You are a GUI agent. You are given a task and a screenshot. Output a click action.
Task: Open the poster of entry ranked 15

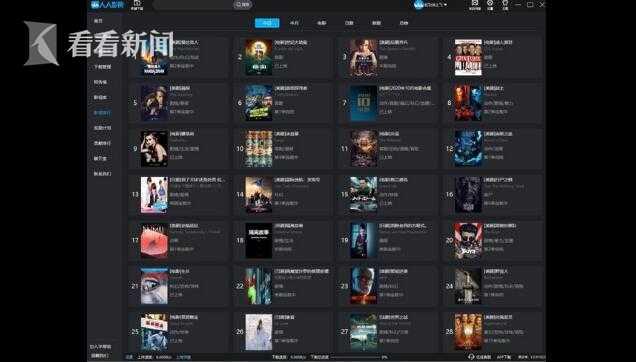(x=363, y=194)
